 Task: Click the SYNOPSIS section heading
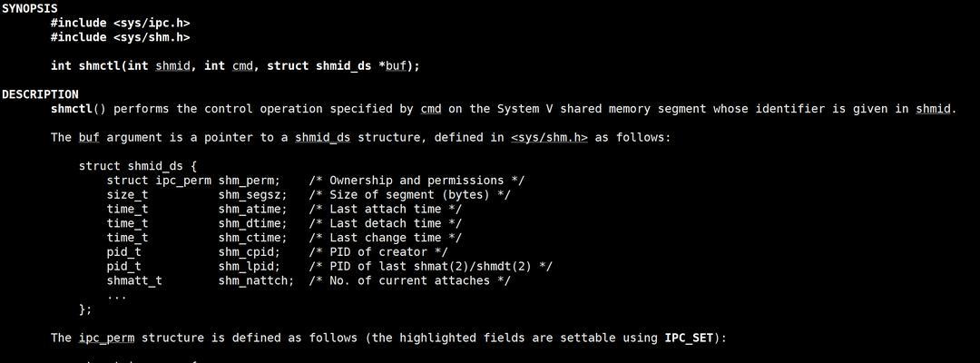click(30, 9)
